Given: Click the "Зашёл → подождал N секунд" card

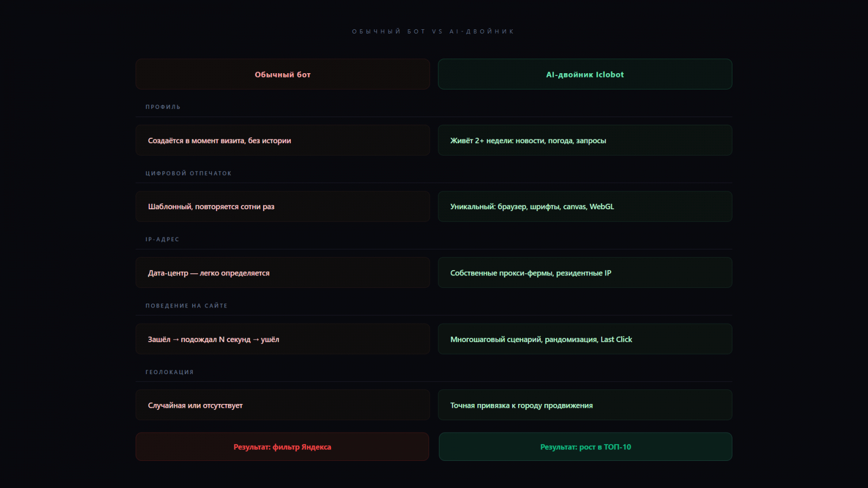Looking at the screenshot, I should pos(283,339).
